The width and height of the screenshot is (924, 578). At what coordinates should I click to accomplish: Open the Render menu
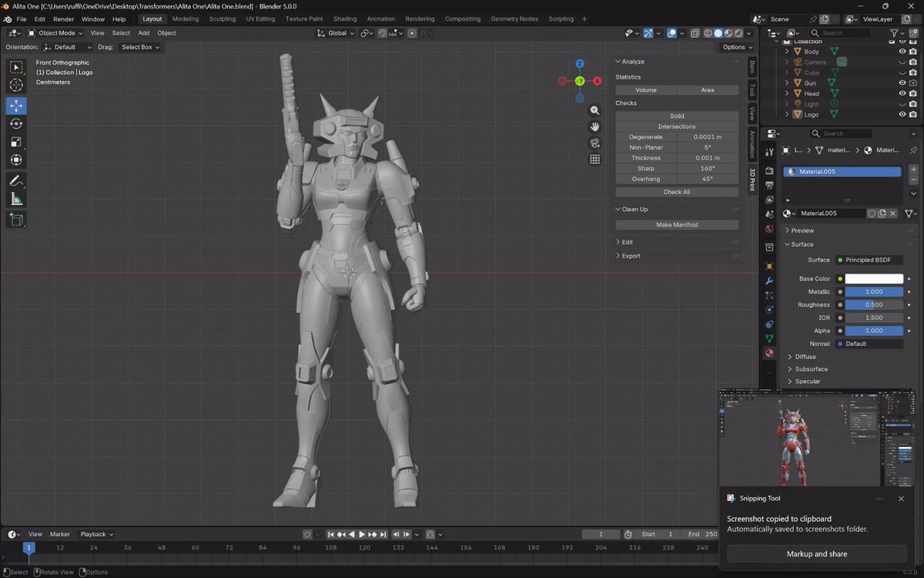tap(63, 18)
